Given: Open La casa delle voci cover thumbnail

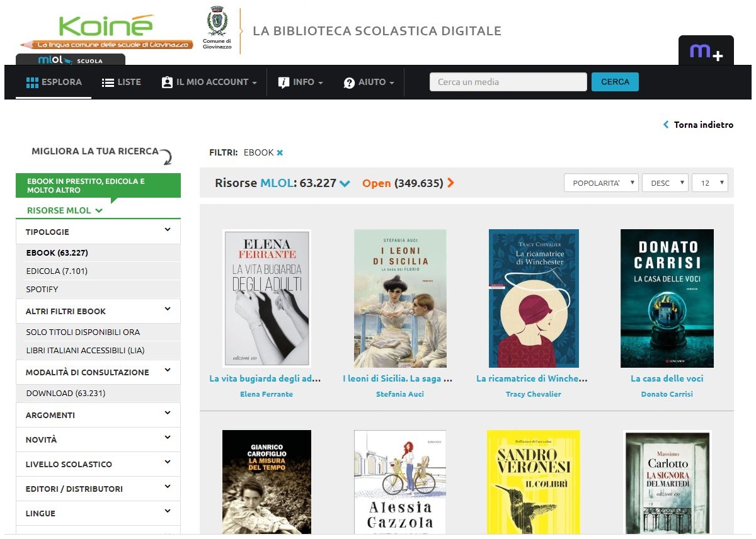Looking at the screenshot, I should (x=667, y=298).
